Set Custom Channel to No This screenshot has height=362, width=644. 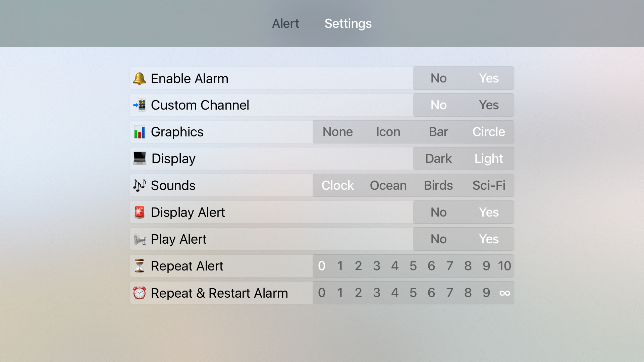click(x=438, y=105)
